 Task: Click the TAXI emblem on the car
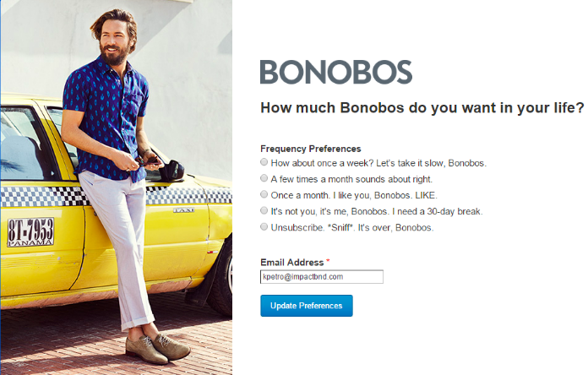(x=184, y=210)
